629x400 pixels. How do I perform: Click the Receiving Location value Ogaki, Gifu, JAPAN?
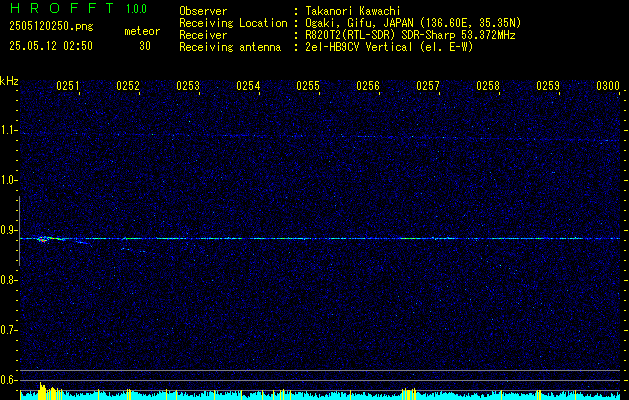click(358, 23)
